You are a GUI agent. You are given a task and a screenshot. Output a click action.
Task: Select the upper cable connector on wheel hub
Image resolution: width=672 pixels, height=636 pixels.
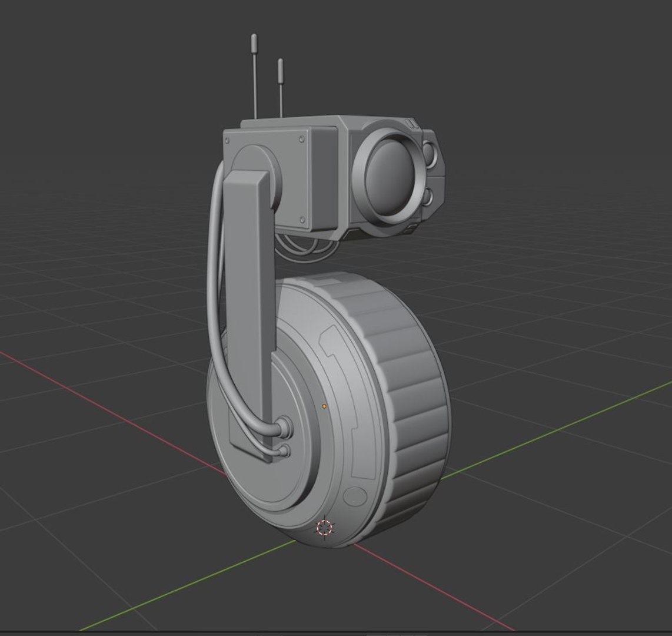[286, 427]
